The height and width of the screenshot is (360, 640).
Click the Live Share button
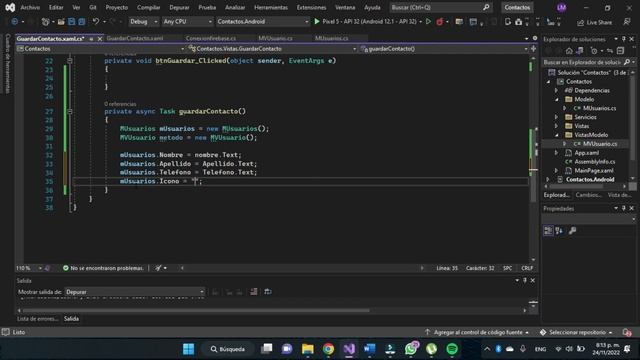[x=595, y=22]
